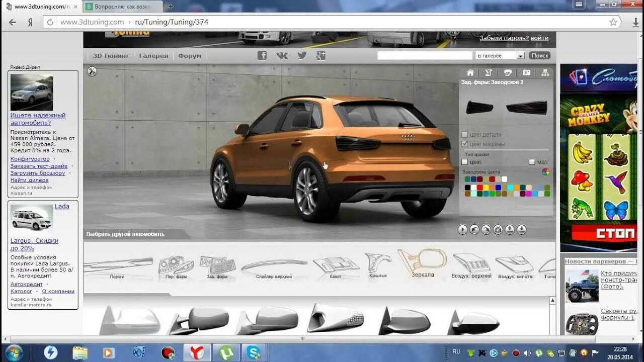Open browser downloads arrow in toolbar

coord(636,22)
